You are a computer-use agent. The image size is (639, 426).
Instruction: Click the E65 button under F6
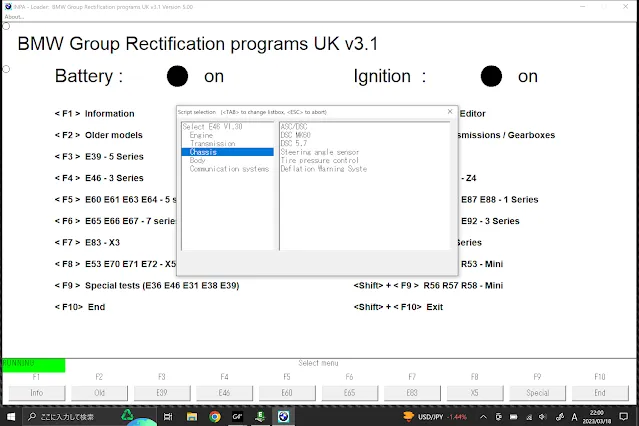click(x=350, y=393)
